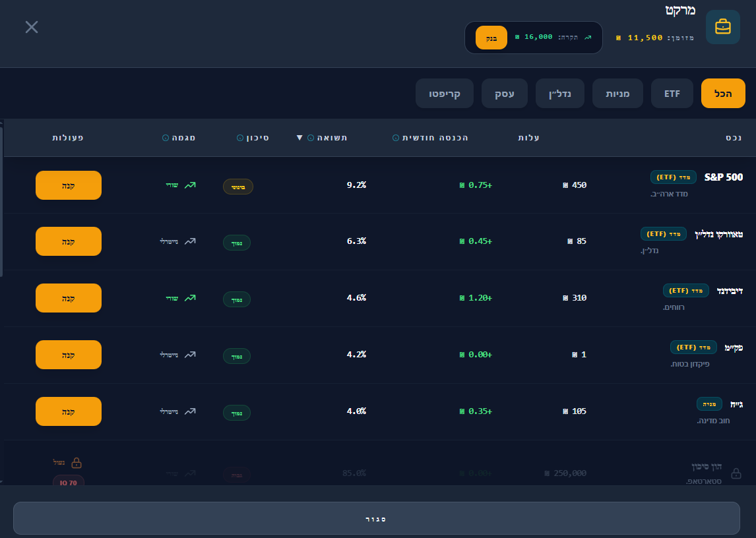
Task: Click the 310 ₪ cost value
Action: (x=574, y=298)
